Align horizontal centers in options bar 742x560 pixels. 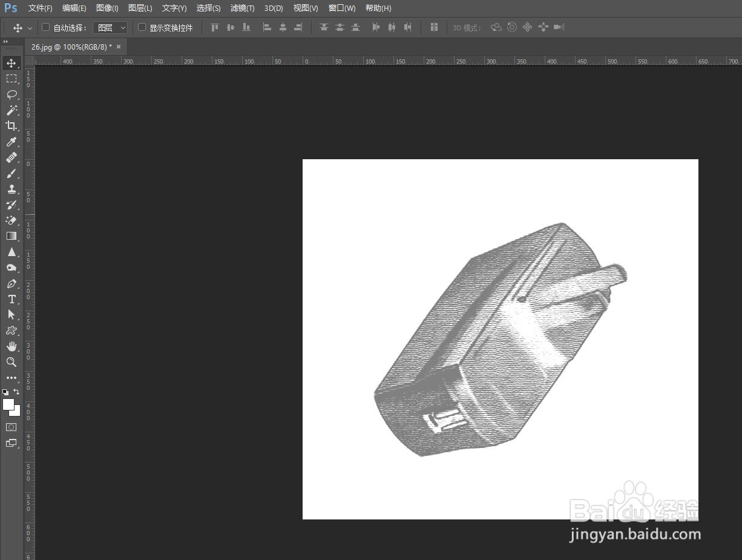(283, 27)
